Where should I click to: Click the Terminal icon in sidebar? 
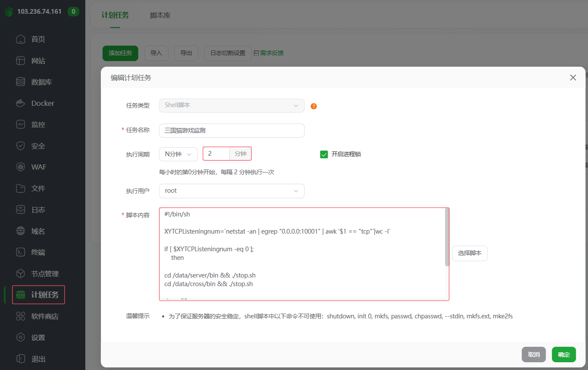pos(21,252)
